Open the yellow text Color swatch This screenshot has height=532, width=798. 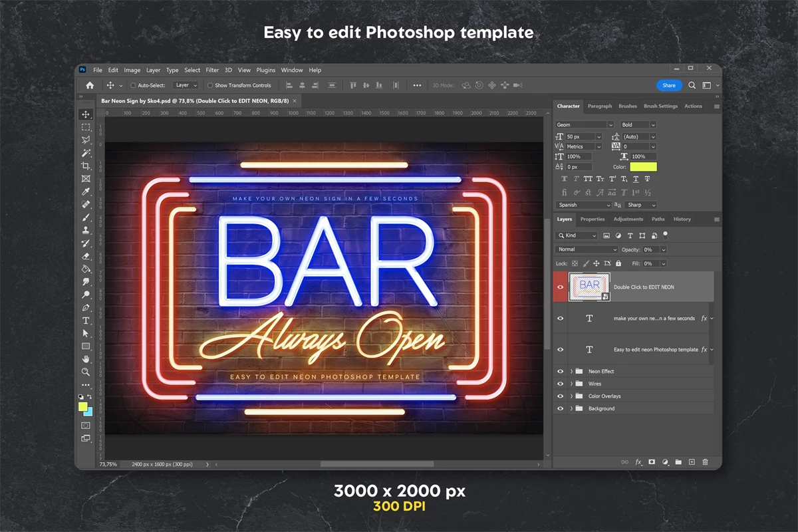point(643,167)
